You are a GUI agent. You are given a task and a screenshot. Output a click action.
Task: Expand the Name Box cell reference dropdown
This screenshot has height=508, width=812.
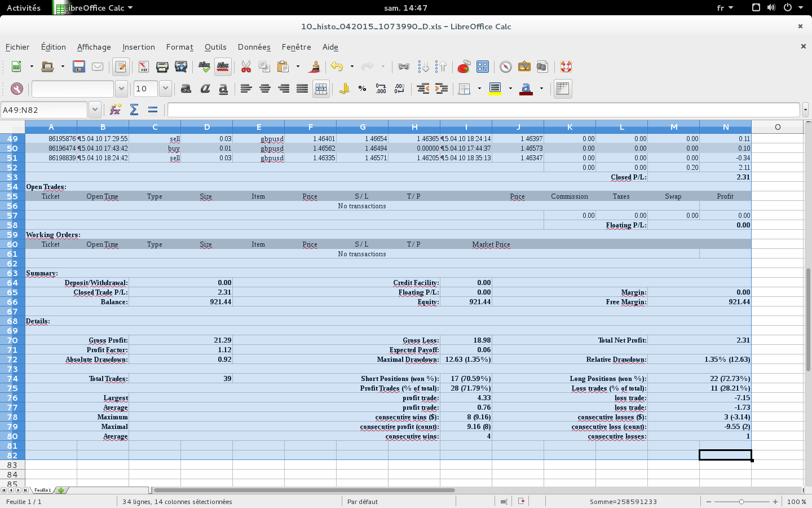tap(95, 110)
